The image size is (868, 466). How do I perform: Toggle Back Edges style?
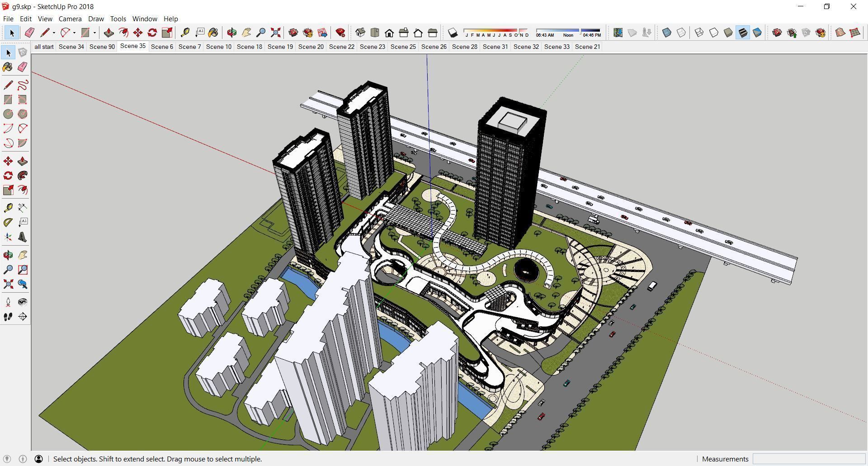[681, 33]
